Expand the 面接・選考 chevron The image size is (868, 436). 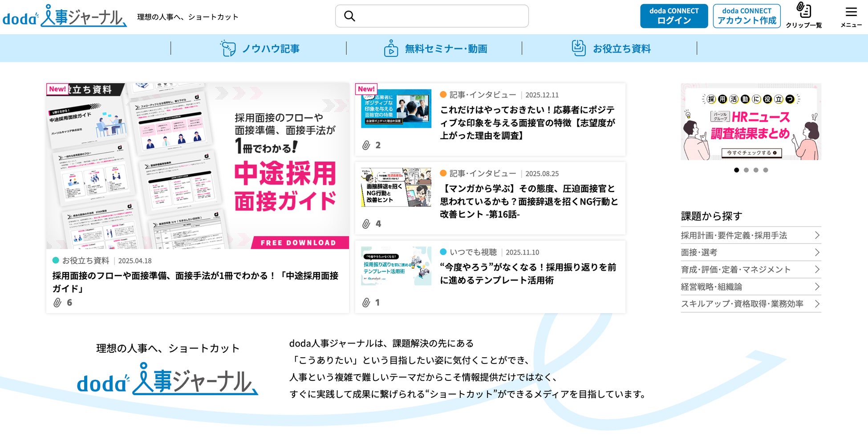point(817,252)
